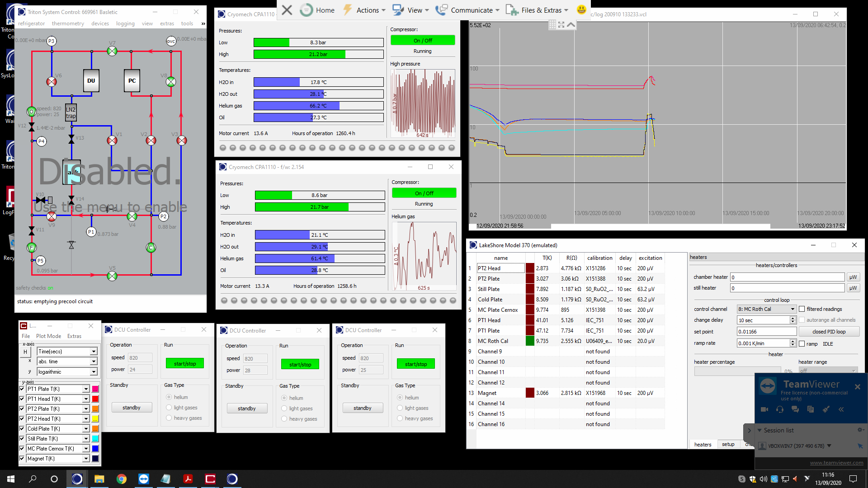This screenshot has height=488, width=868.
Task: Open Chrome from the taskbar
Action: pos(121,479)
